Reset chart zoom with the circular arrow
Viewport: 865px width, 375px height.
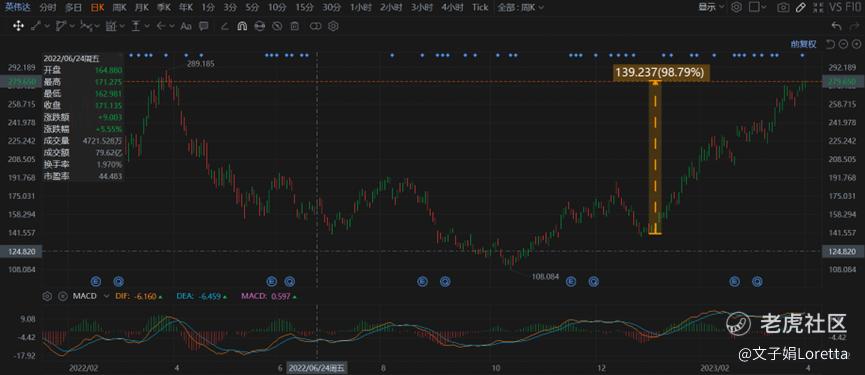click(x=829, y=44)
